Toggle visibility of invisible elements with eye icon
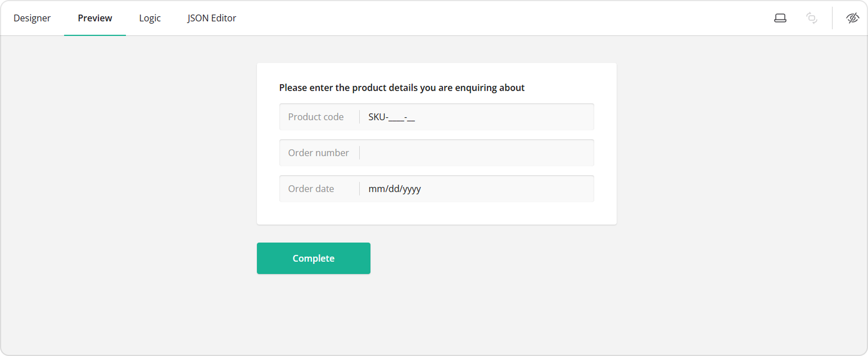This screenshot has height=356, width=868. tap(852, 17)
